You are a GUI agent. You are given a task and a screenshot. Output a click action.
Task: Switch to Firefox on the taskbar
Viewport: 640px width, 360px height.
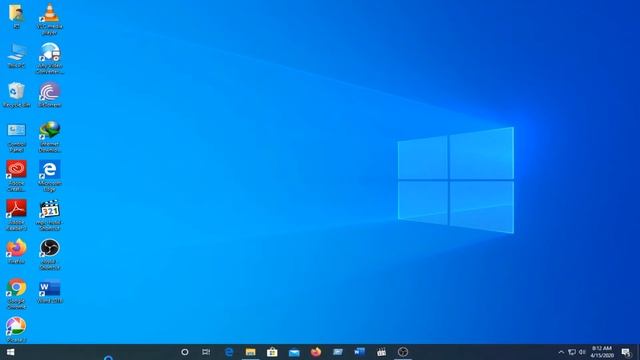316,352
